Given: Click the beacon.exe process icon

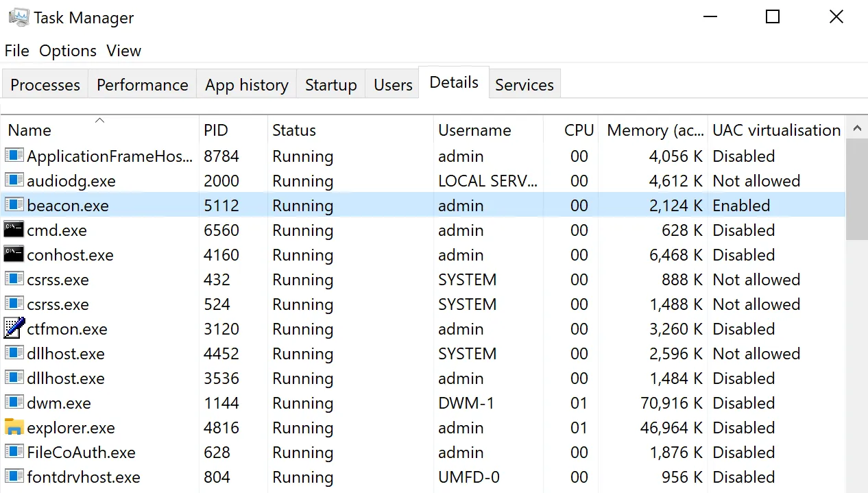Looking at the screenshot, I should point(14,205).
